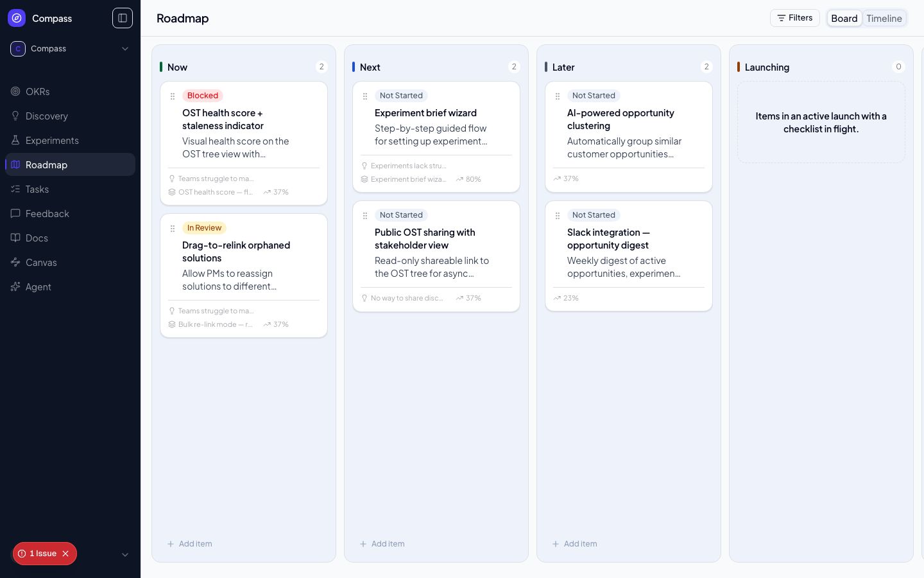Open the 1 Issue alert
This screenshot has height=578, width=924.
[x=44, y=554]
